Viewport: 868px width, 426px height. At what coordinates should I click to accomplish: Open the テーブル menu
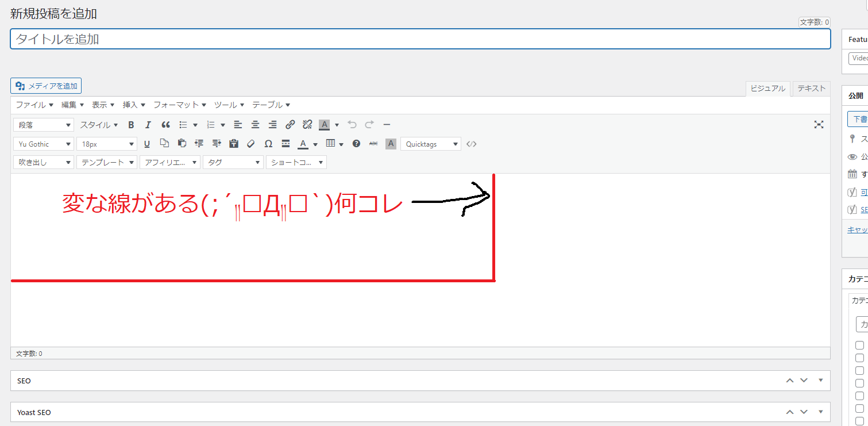click(x=271, y=105)
